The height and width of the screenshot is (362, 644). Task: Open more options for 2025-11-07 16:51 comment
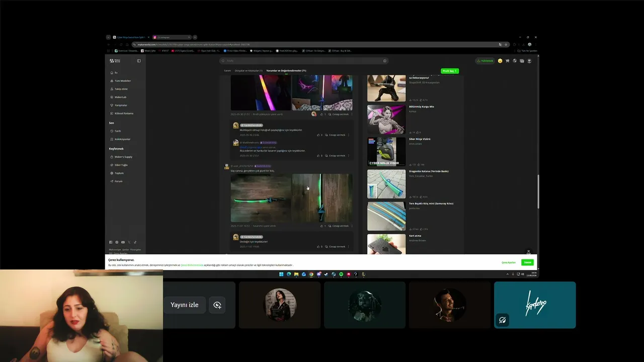click(x=352, y=226)
